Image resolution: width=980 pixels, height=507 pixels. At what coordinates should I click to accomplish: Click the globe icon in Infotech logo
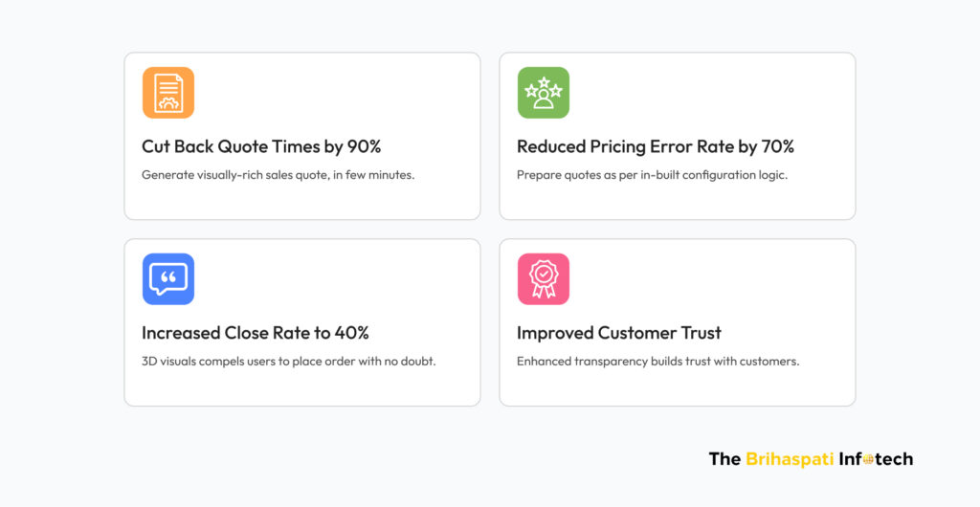(x=870, y=460)
